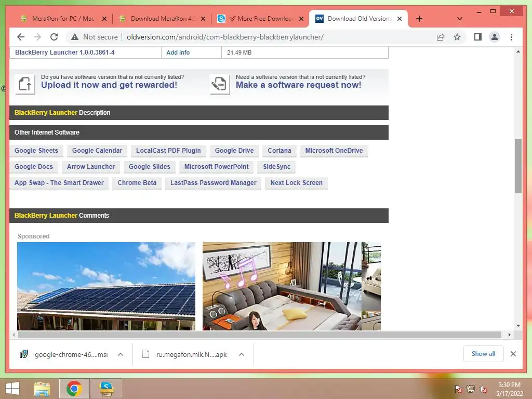Open the Google Slides link
Screen dimensions: 532x399
(x=149, y=167)
